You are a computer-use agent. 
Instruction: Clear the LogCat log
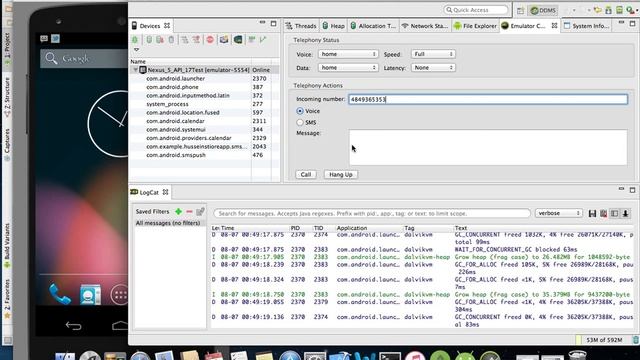pyautogui.click(x=603, y=213)
